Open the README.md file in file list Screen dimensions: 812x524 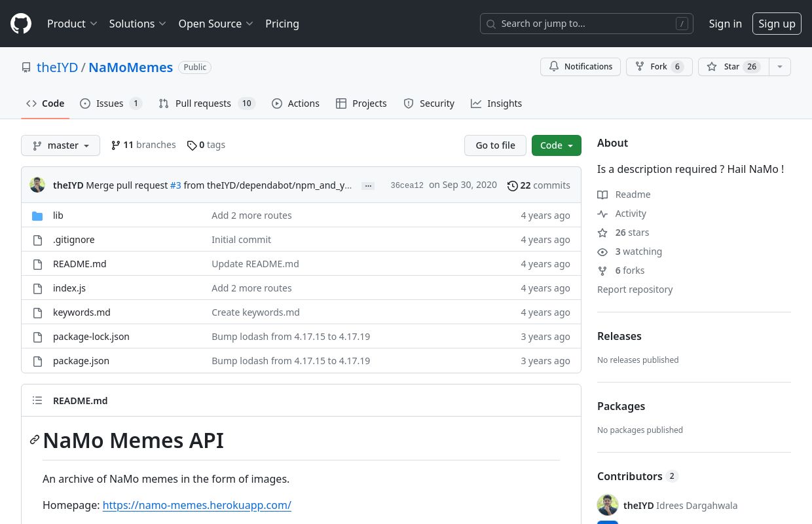(79, 264)
